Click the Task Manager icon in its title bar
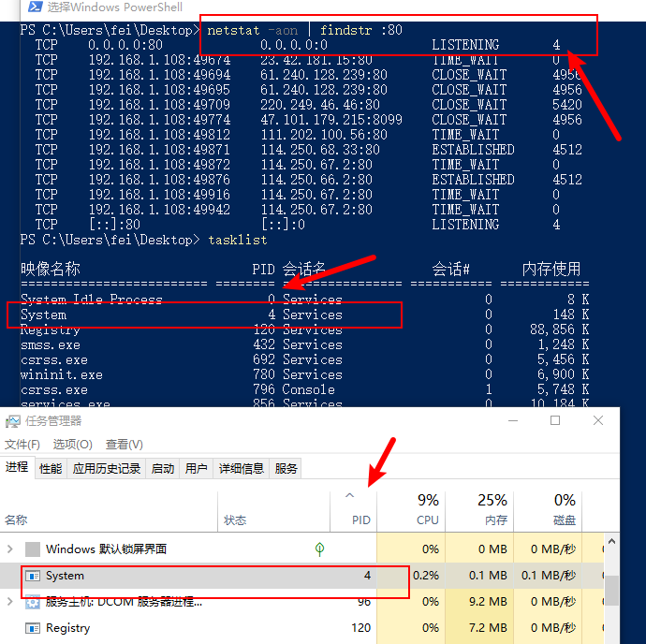Image resolution: width=646 pixels, height=644 pixels. point(13,421)
